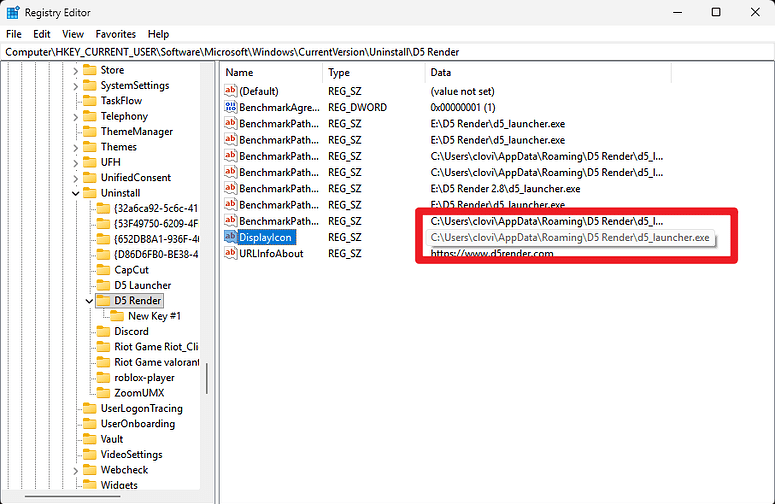Viewport: 775px width, 504px height.
Task: Select the UserLogonTracing key
Action: pyautogui.click(x=141, y=408)
